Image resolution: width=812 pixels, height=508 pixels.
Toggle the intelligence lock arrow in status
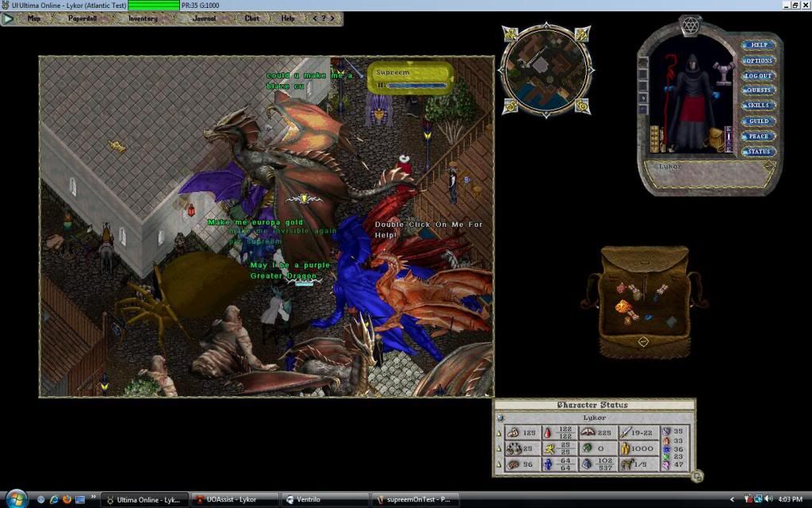coord(500,465)
